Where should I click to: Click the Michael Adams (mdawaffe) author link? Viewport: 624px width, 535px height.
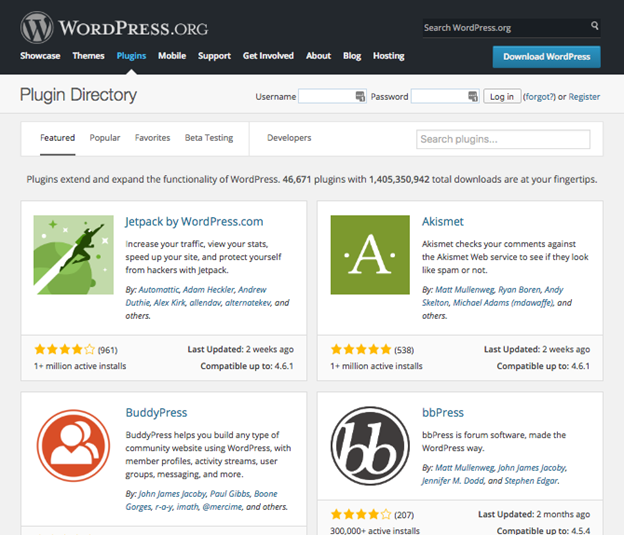503,303
